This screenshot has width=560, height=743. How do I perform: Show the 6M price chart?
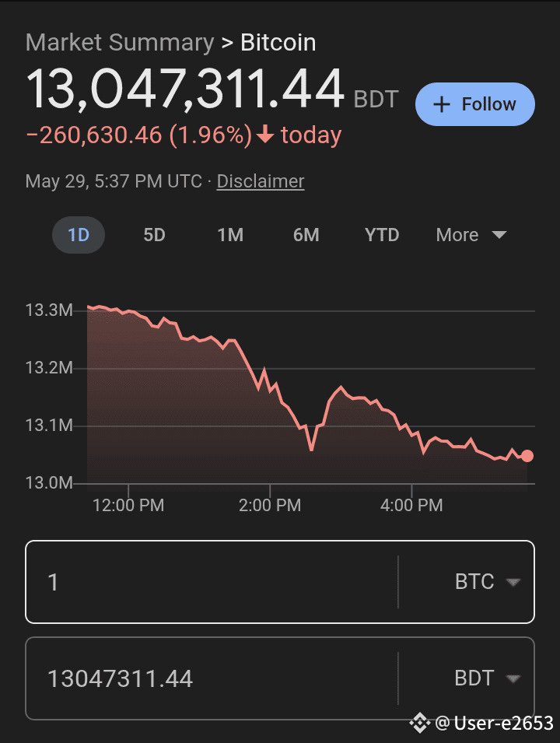pos(306,235)
